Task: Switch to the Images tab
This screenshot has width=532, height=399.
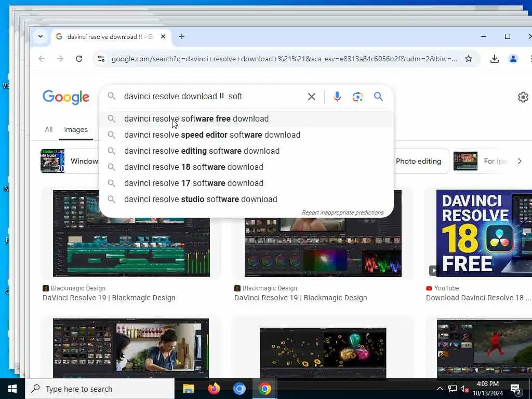Action: (x=76, y=129)
